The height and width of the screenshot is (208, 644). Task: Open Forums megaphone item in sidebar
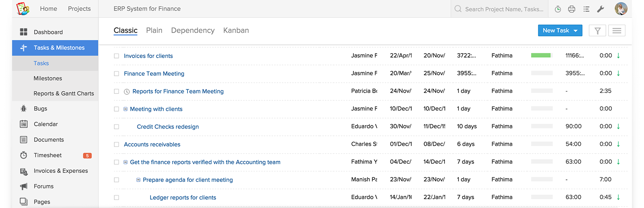coord(43,186)
